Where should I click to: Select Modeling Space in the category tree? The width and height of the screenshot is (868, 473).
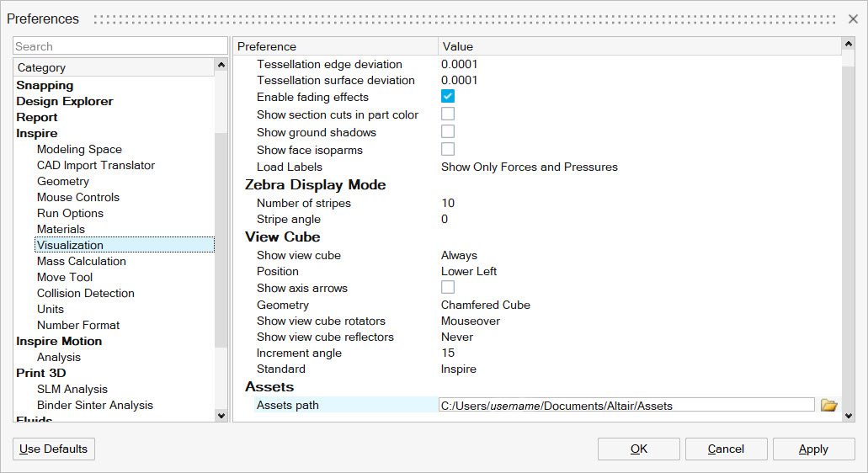click(x=79, y=150)
